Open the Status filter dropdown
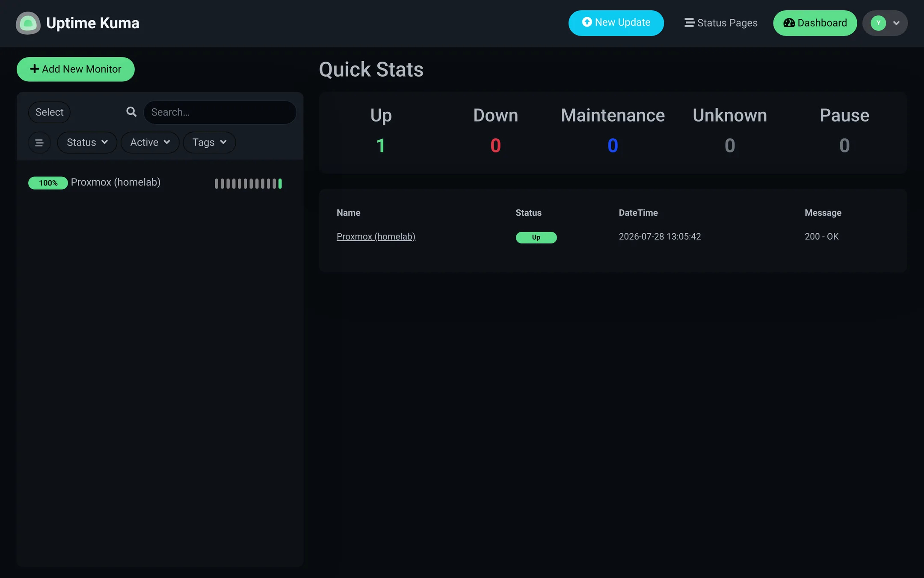Image resolution: width=924 pixels, height=578 pixels. 87,143
